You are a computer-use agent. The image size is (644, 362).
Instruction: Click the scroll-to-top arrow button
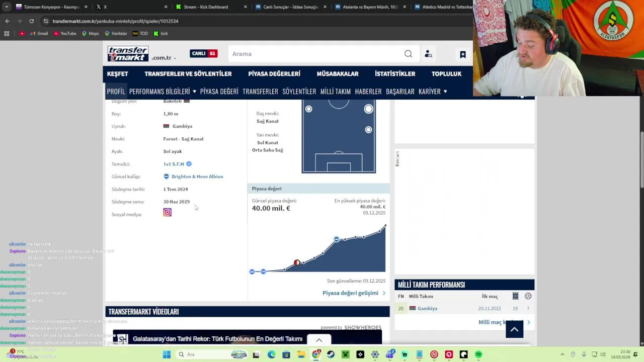click(514, 329)
